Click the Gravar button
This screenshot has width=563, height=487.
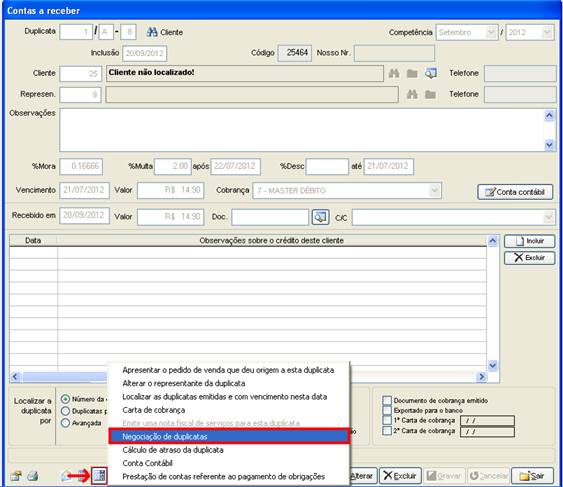point(445,476)
